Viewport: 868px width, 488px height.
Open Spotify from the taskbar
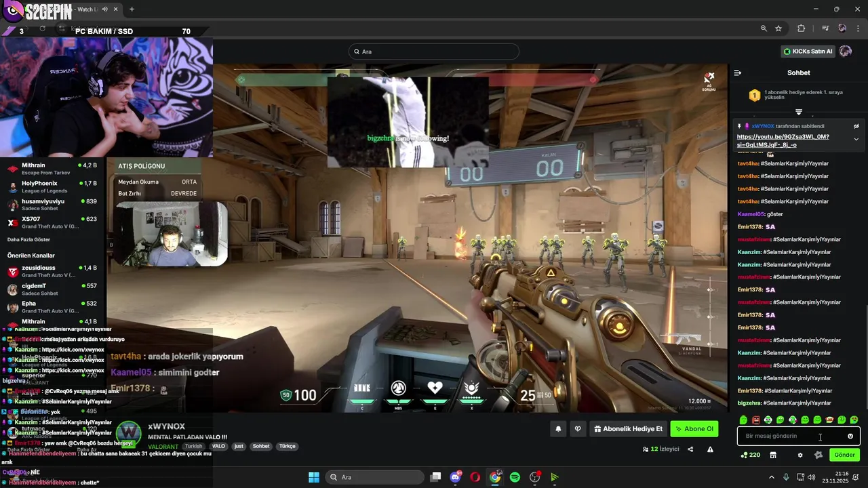click(515, 477)
